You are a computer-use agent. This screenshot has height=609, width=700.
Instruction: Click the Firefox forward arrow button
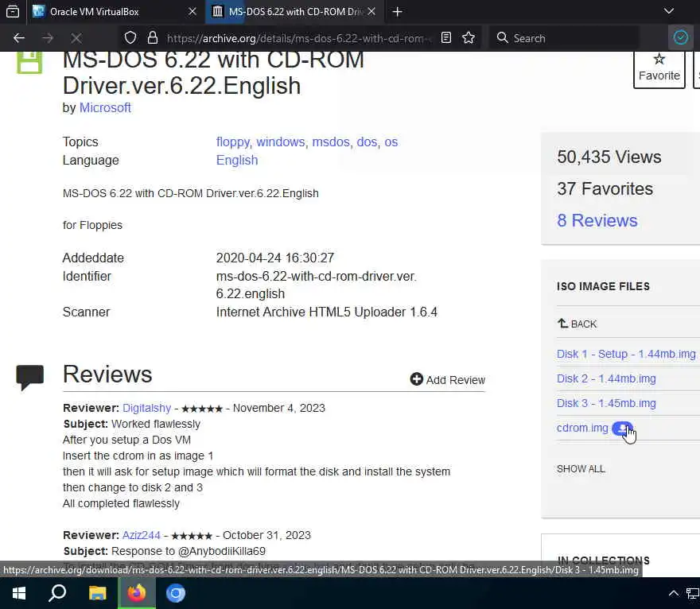coord(47,38)
